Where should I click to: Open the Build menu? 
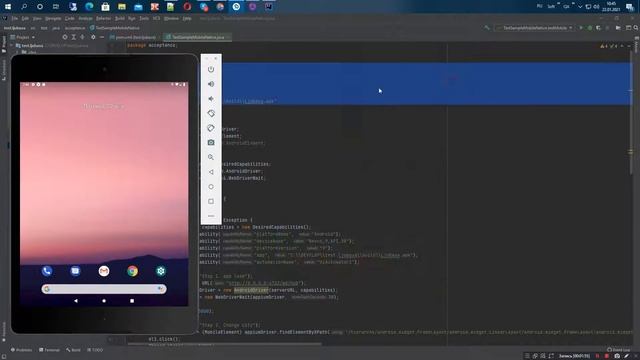click(x=120, y=18)
